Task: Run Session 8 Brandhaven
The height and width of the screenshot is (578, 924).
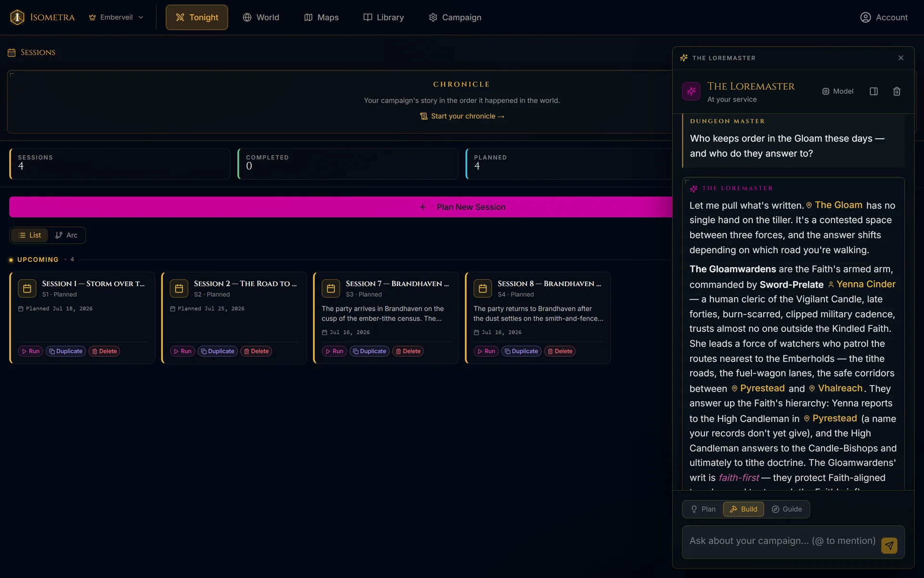Action: (x=487, y=351)
